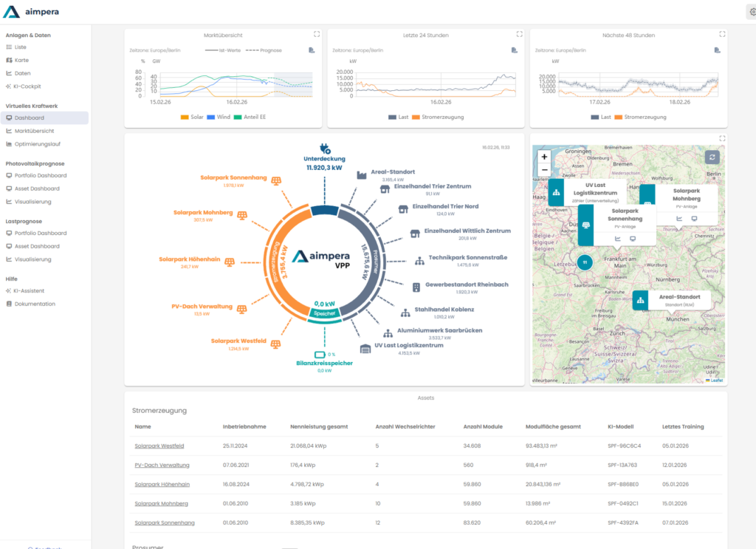Image resolution: width=756 pixels, height=549 pixels.
Task: Toggle Stromerzeugung series in Nächste 48 Stunden
Action: coord(640,117)
